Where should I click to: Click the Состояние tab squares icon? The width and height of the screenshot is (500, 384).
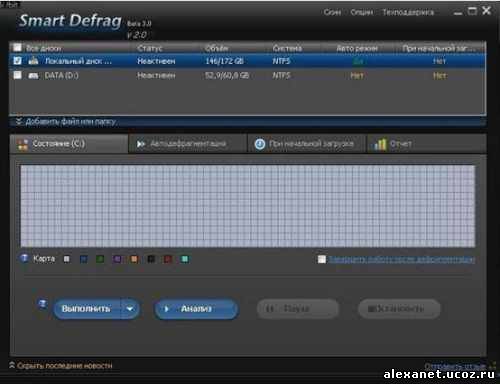click(x=23, y=144)
